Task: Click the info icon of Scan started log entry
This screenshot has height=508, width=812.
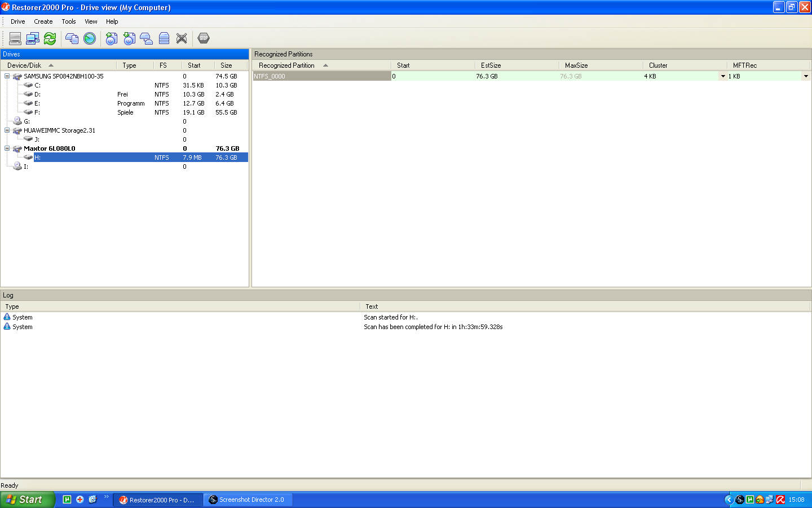Action: (x=7, y=317)
